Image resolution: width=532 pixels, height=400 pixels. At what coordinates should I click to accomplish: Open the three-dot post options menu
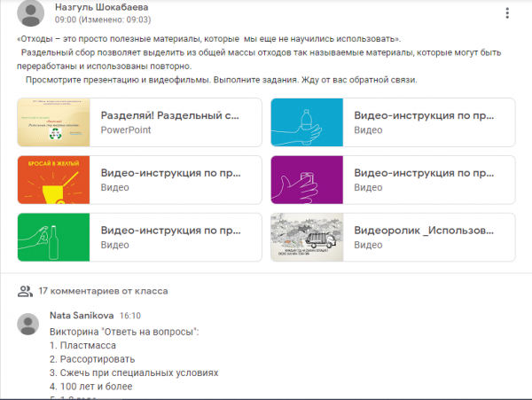coord(507,13)
